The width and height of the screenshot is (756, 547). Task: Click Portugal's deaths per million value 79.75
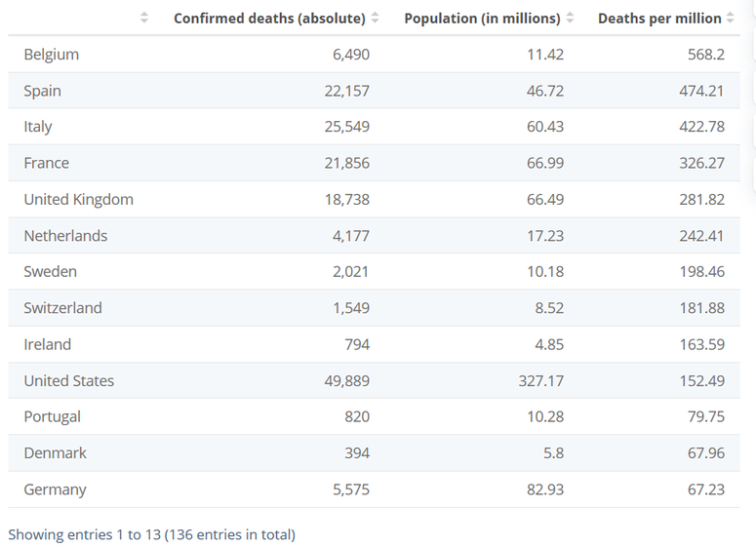tap(706, 416)
